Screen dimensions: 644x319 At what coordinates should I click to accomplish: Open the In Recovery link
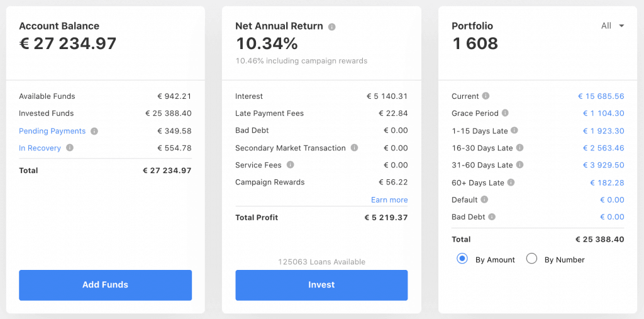tap(40, 148)
